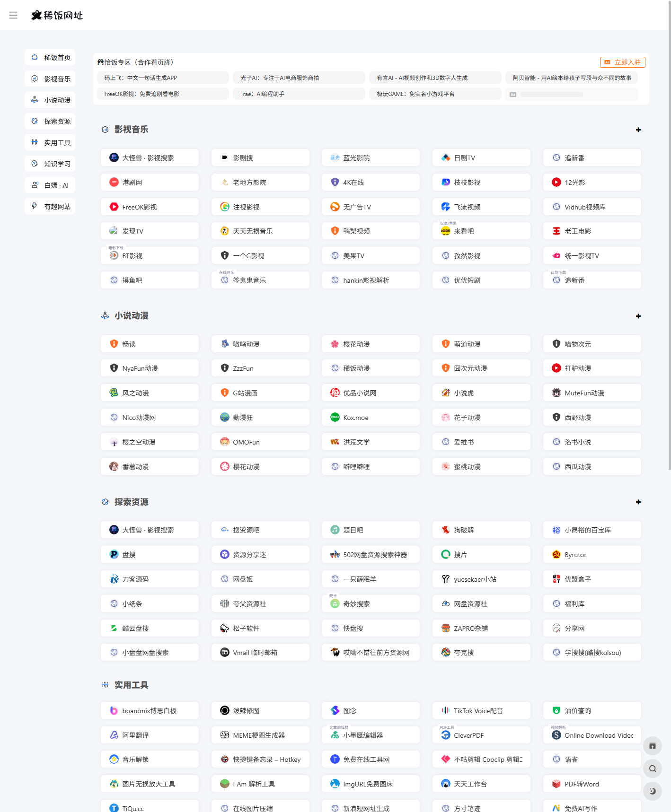Open the MEME梗图生成器 link
Image resolution: width=671 pixels, height=812 pixels.
[x=260, y=735]
